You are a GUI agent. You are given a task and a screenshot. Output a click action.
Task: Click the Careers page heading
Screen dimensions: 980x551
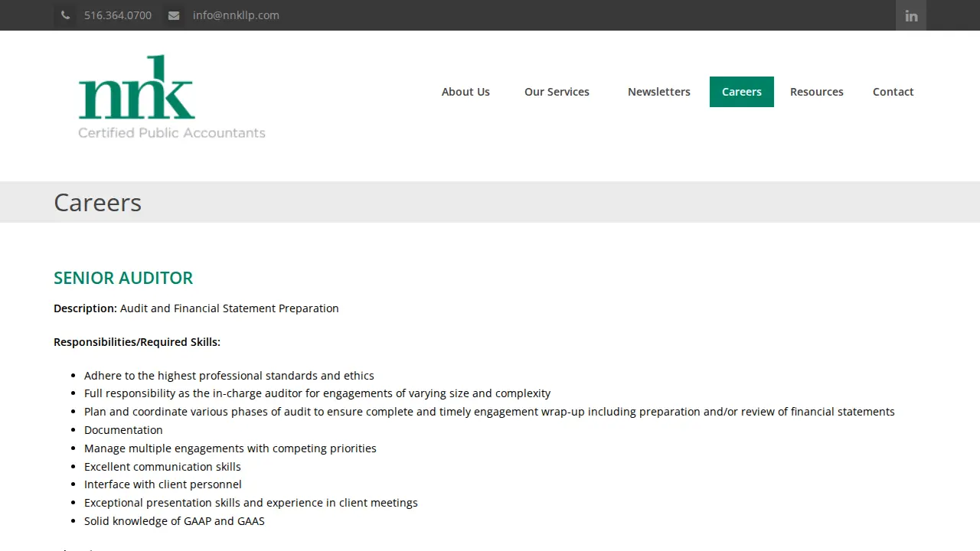click(98, 203)
